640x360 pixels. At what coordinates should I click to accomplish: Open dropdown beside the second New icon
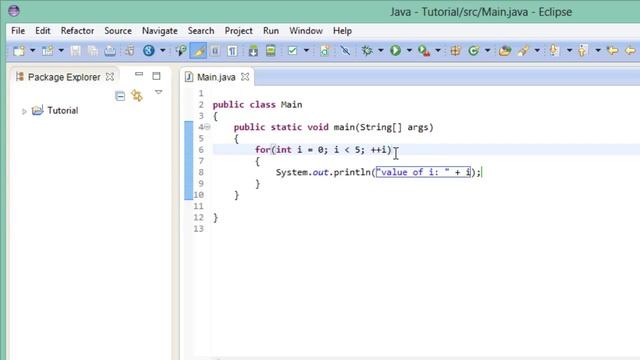tap(61, 51)
